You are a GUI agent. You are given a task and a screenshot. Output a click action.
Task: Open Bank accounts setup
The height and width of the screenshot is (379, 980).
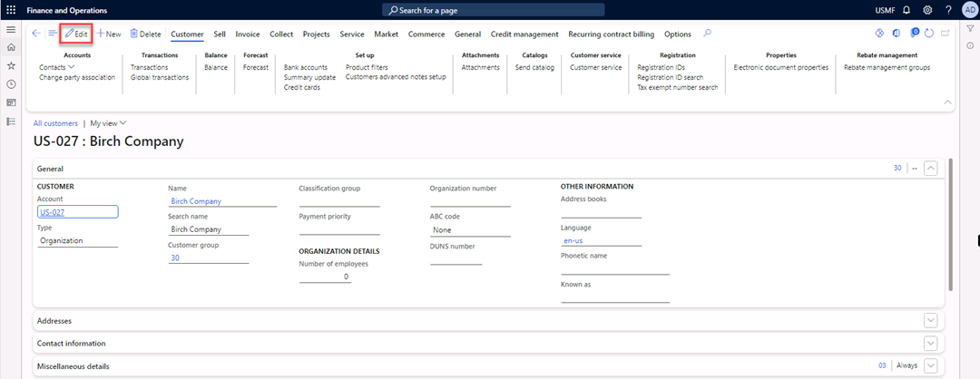tap(305, 67)
